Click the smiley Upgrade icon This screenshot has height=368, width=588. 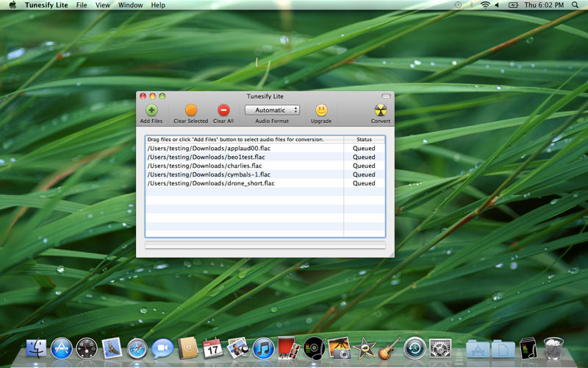321,110
